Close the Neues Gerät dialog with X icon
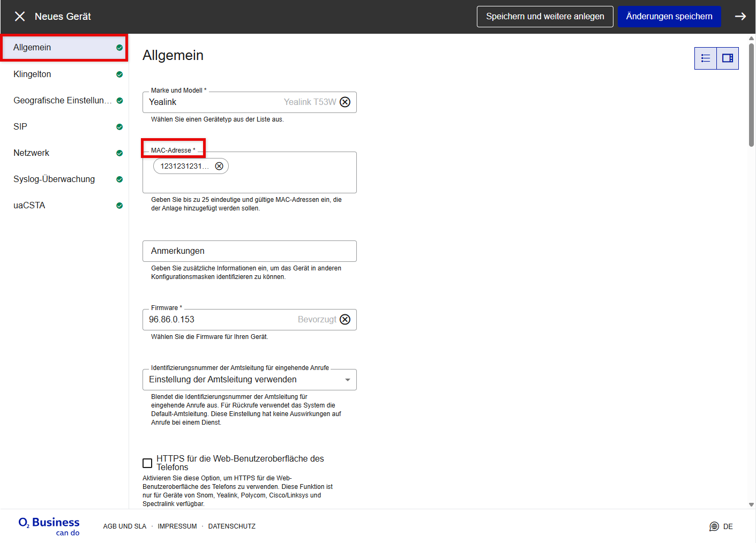This screenshot has height=543, width=756. (20, 17)
